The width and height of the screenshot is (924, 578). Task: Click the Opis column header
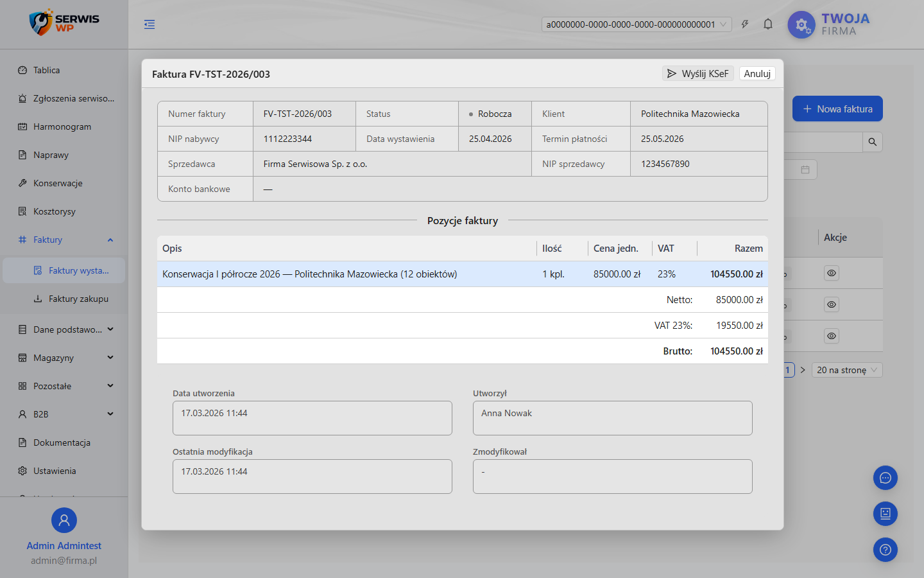346,249
